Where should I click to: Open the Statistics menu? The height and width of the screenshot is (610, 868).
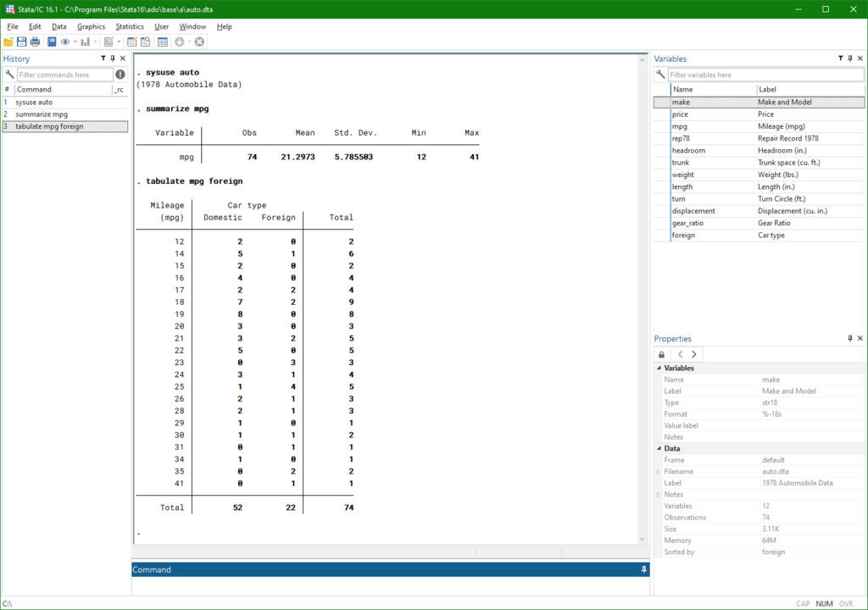click(x=130, y=26)
